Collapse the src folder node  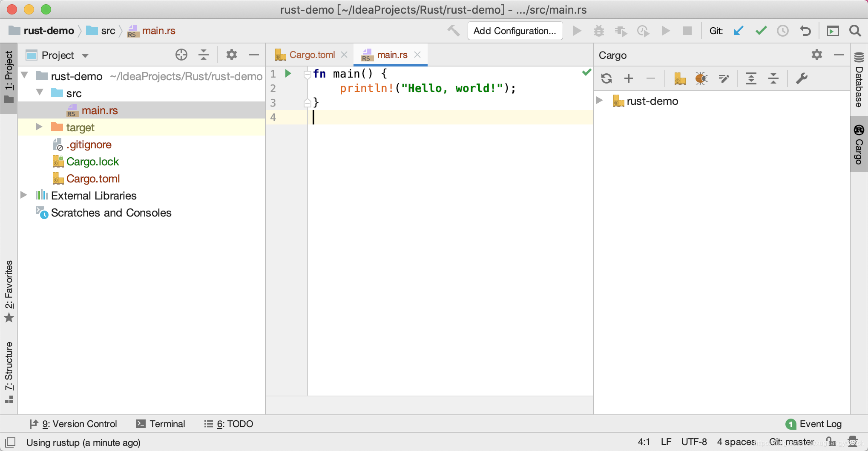[x=40, y=93]
